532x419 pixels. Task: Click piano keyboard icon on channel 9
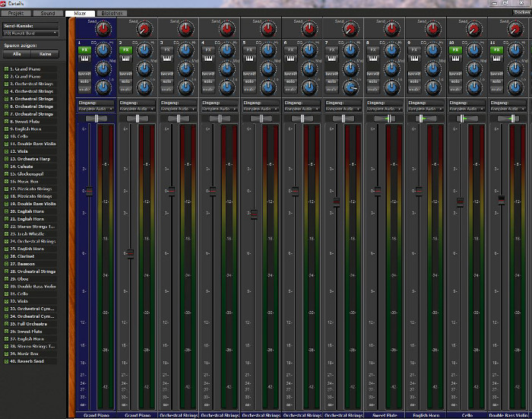coord(414,59)
